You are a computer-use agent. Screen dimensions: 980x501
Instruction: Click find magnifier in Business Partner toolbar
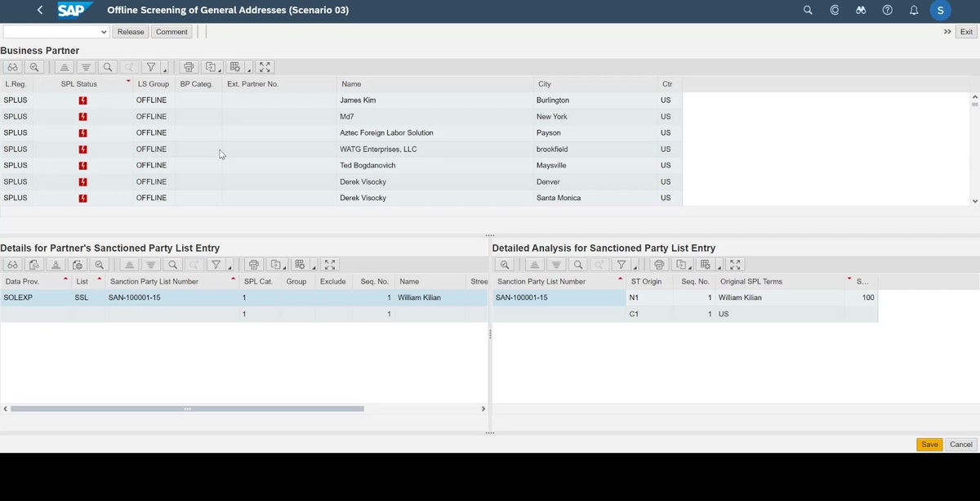pyautogui.click(x=108, y=67)
